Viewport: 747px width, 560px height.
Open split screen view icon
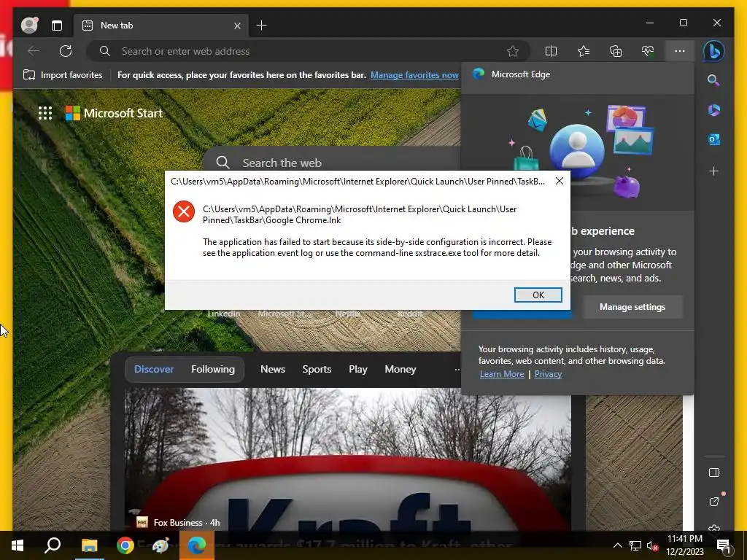pyautogui.click(x=551, y=51)
